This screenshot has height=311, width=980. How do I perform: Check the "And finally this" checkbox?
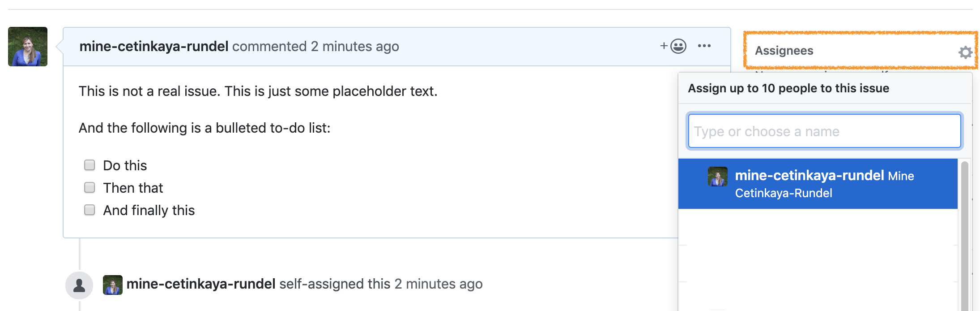click(89, 210)
